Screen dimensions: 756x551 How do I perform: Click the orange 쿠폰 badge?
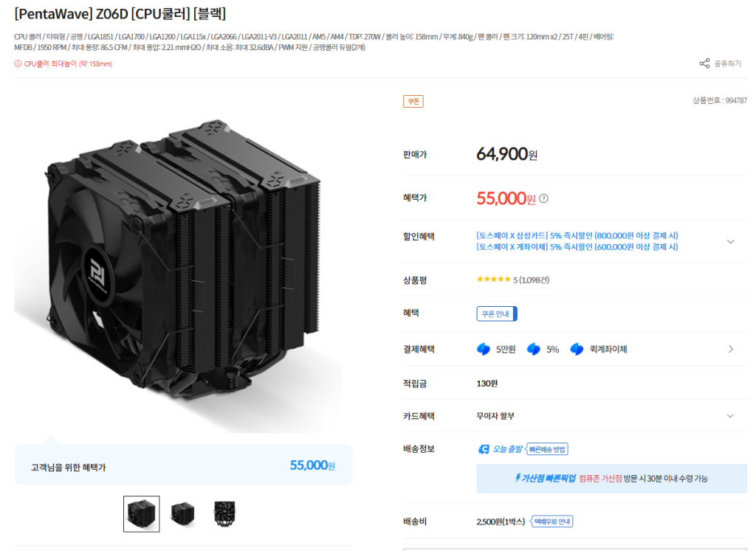tap(413, 102)
